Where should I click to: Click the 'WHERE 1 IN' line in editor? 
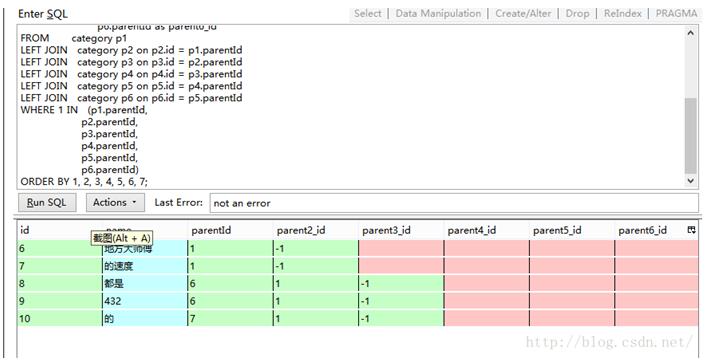coord(84,110)
